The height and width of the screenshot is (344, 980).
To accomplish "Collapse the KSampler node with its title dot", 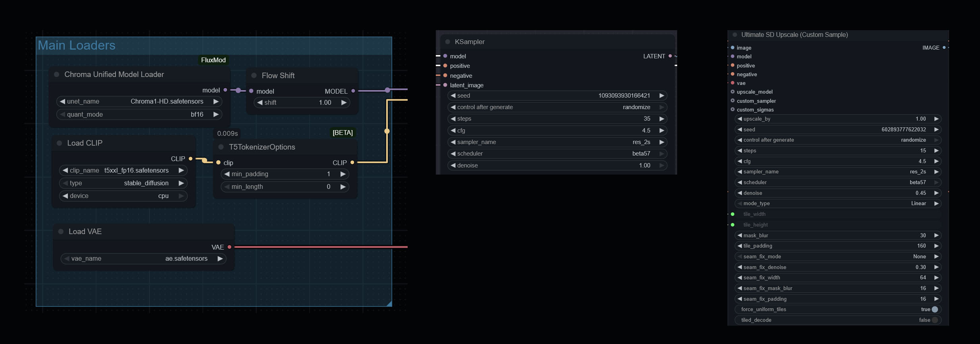I will click(448, 42).
